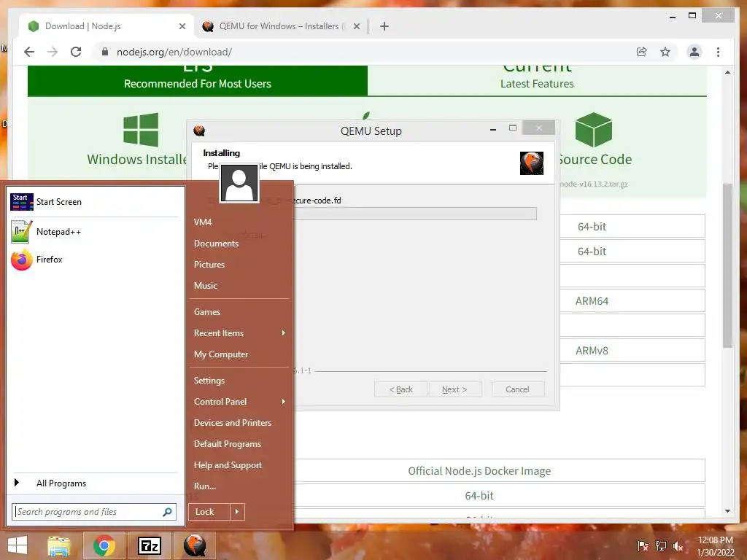The height and width of the screenshot is (560, 747).
Task: Close the Download Node.js tab
Action: tap(182, 26)
